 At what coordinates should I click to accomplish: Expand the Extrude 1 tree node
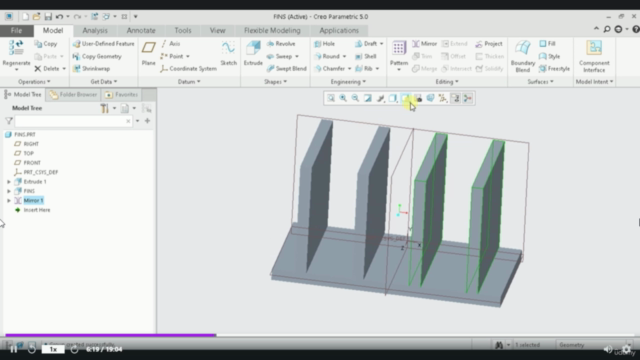[9, 182]
